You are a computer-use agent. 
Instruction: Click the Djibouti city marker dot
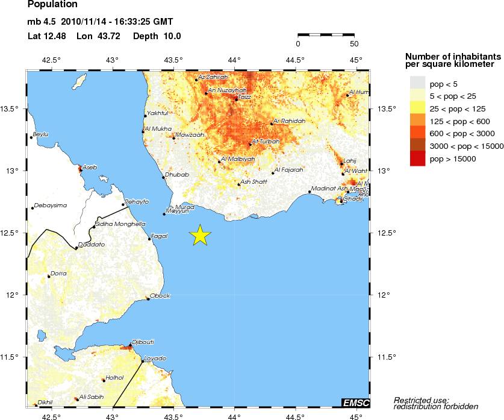(x=129, y=345)
